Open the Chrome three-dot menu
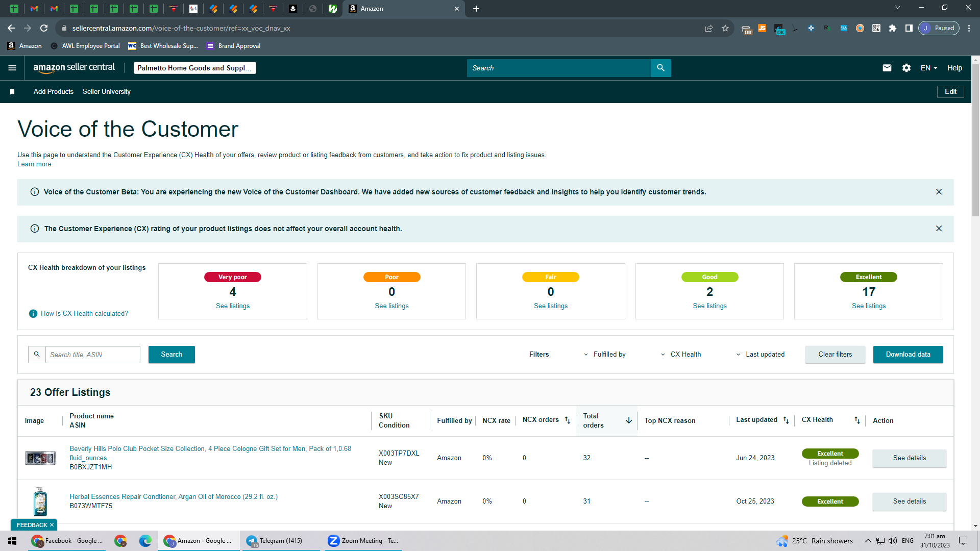Screen dimensions: 980x551 (x=969, y=28)
